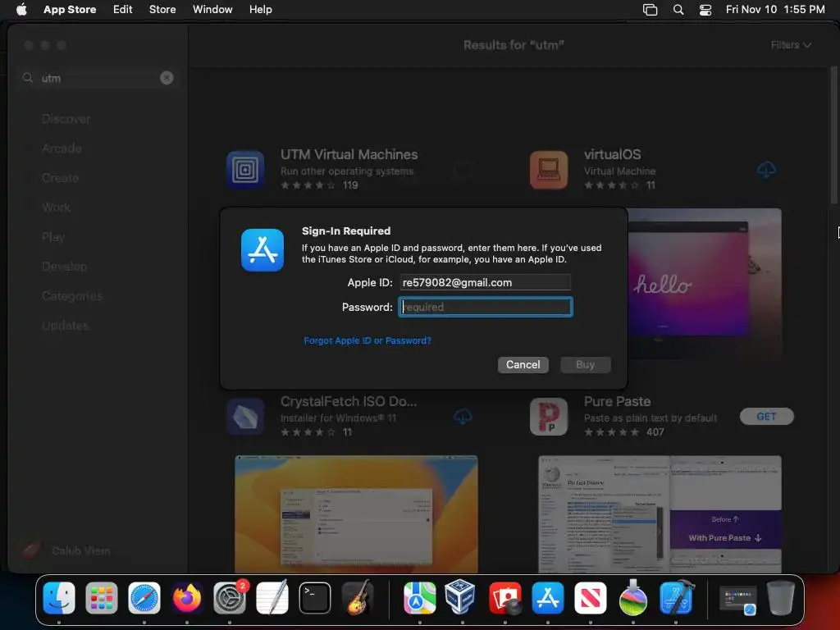Open Forgot Apple ID or Password link
Image resolution: width=840 pixels, height=630 pixels.
367,340
